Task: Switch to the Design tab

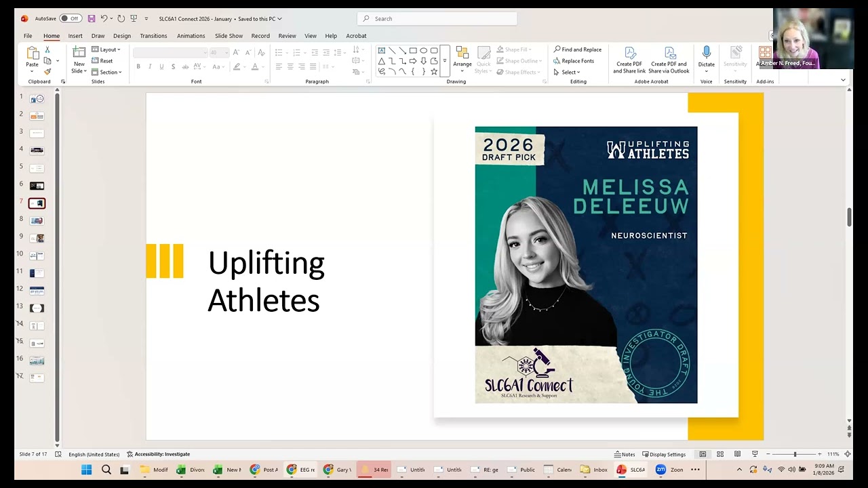Action: point(122,36)
